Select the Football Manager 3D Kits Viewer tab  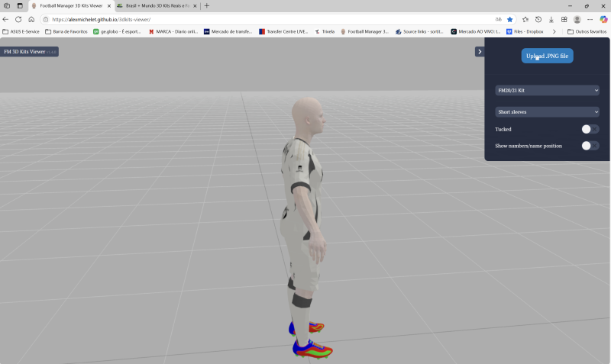tap(69, 5)
